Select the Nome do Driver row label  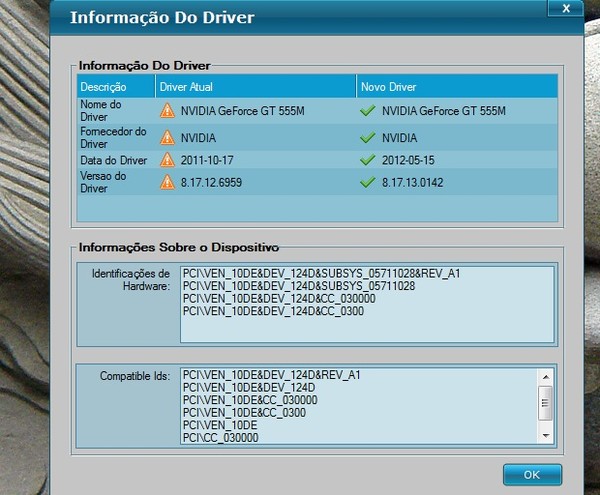101,111
